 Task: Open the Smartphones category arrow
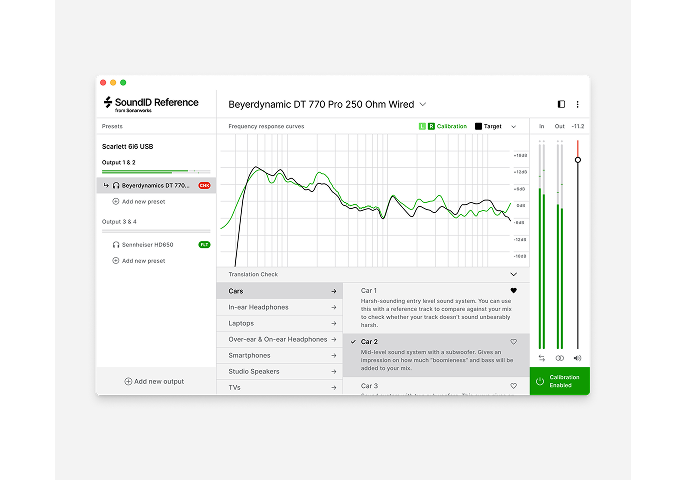click(334, 356)
